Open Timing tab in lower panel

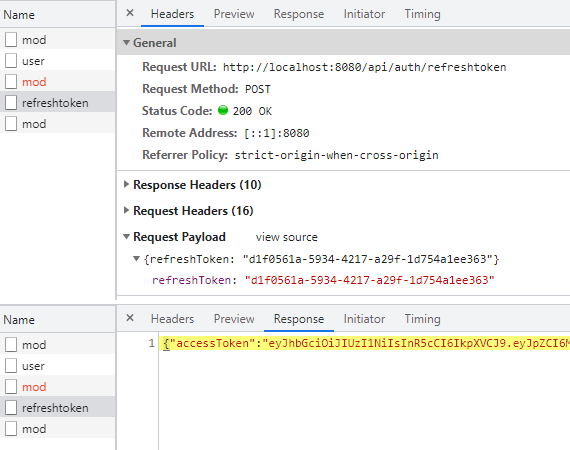click(422, 319)
